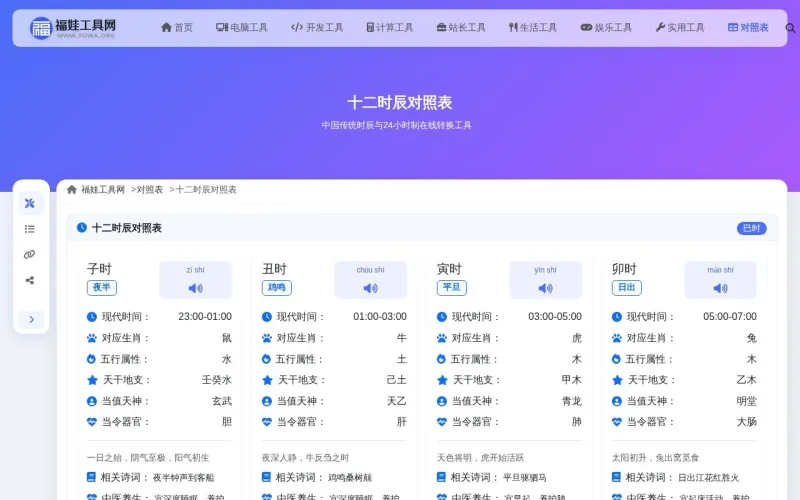This screenshot has width=800, height=500.
Task: Click the clock icon in 卯时 现代时间 row
Action: 617,317
